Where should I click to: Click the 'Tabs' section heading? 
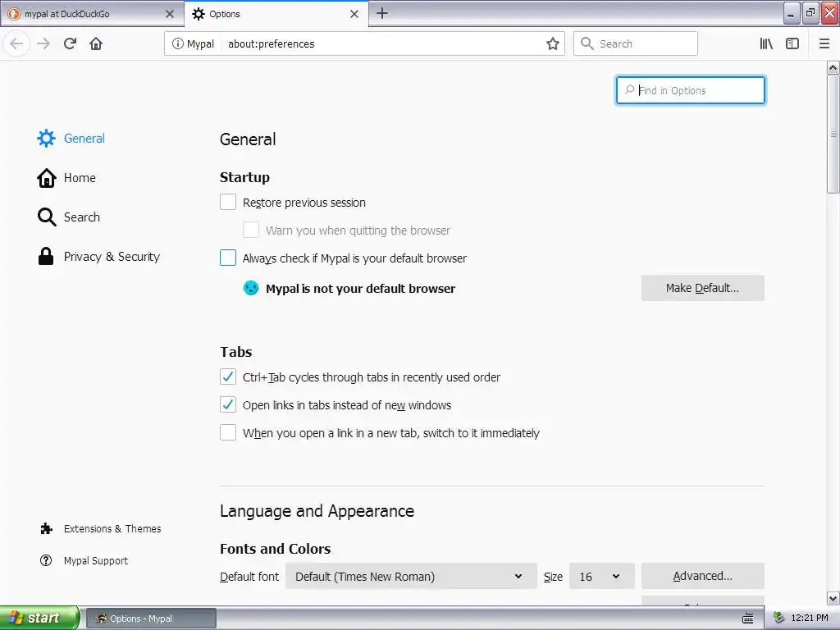[235, 352]
